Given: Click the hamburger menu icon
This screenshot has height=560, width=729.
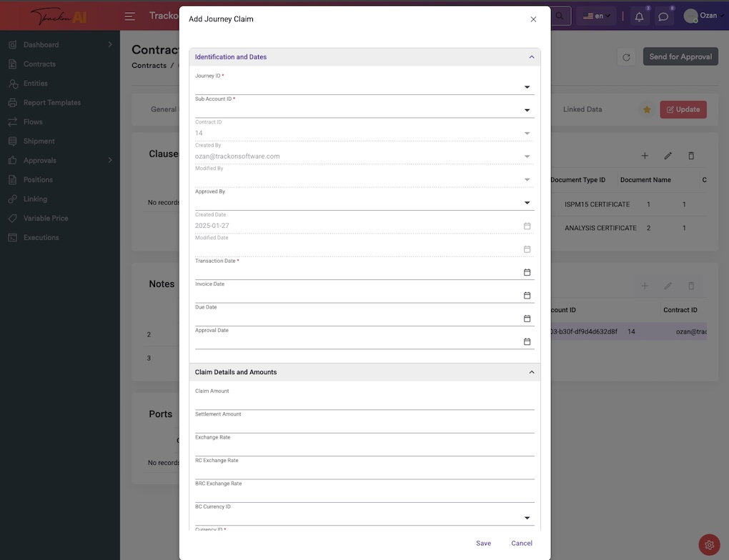Looking at the screenshot, I should pyautogui.click(x=129, y=16).
